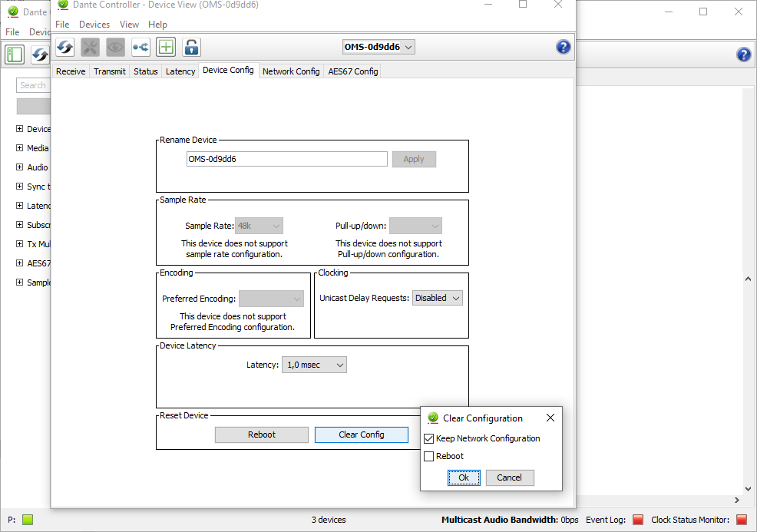Open the Latency 1,0 msec dropdown
Screen dimensions: 757x532
pyautogui.click(x=314, y=365)
